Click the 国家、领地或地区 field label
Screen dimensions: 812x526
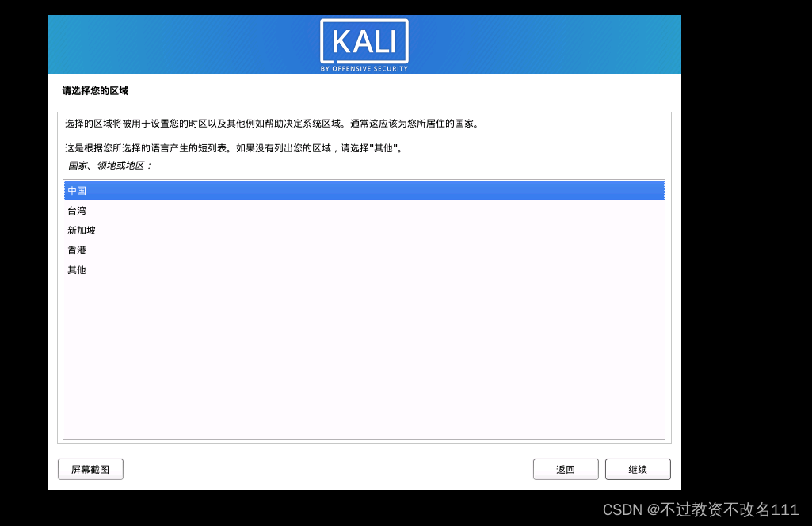pyautogui.click(x=110, y=165)
